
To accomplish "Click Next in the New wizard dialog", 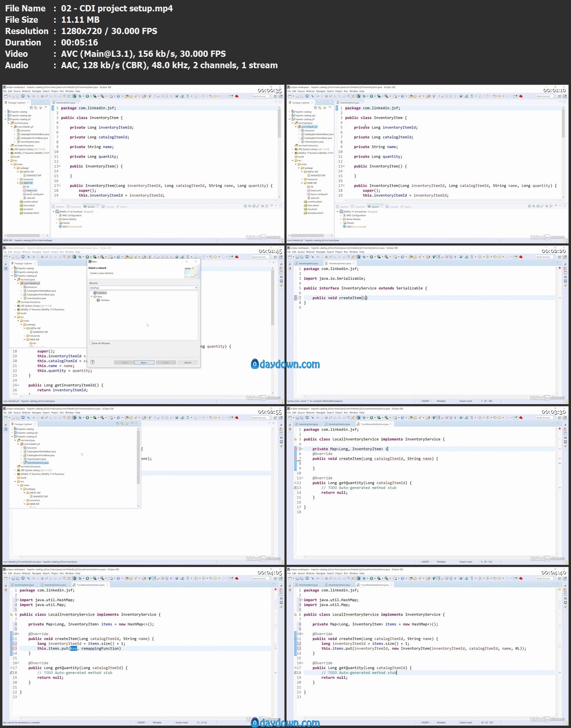I will click(144, 362).
